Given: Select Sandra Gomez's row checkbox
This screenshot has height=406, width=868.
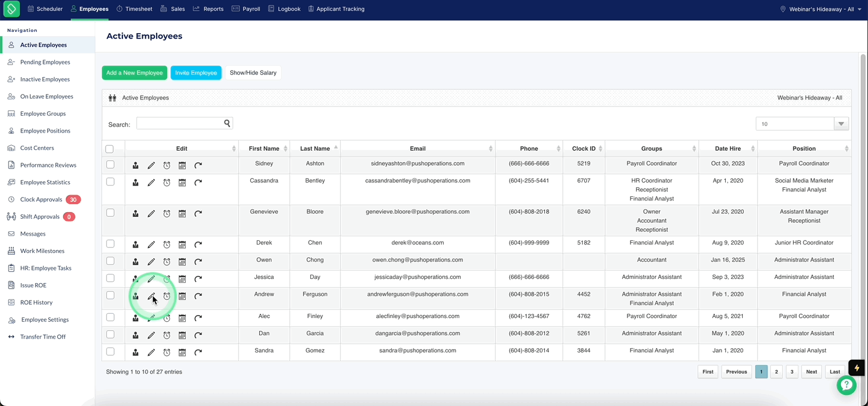Looking at the screenshot, I should point(110,351).
